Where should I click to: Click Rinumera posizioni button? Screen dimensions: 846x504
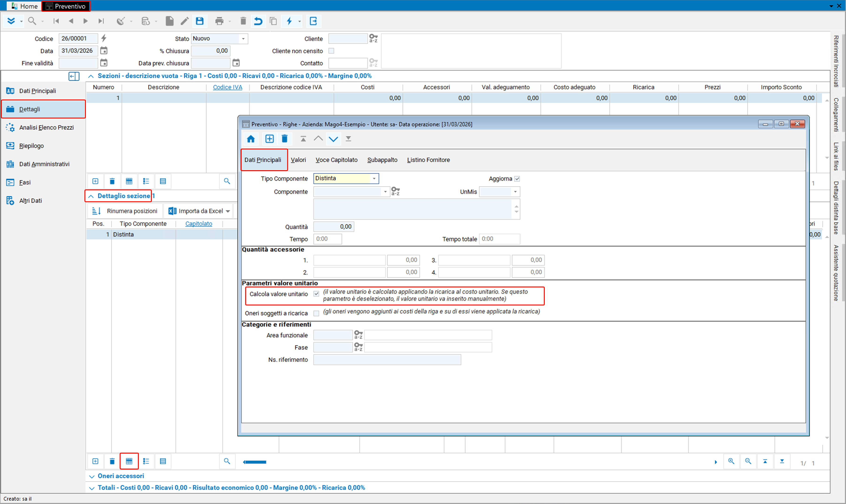125,211
